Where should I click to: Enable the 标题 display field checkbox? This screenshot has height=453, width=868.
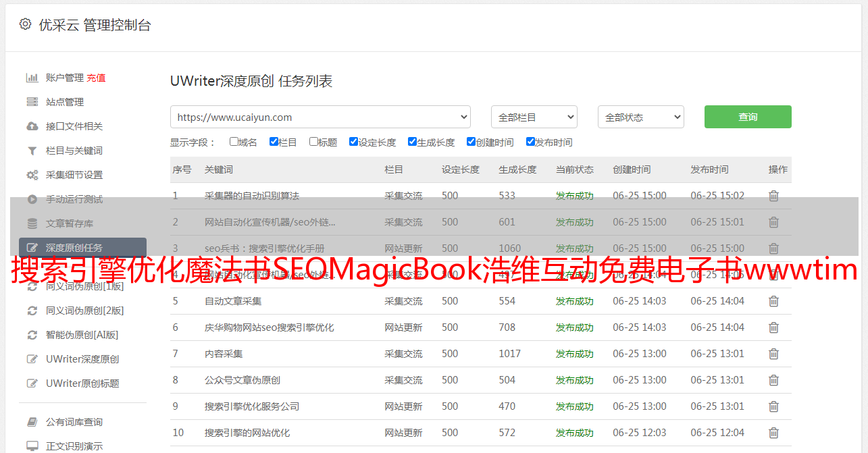(x=313, y=142)
